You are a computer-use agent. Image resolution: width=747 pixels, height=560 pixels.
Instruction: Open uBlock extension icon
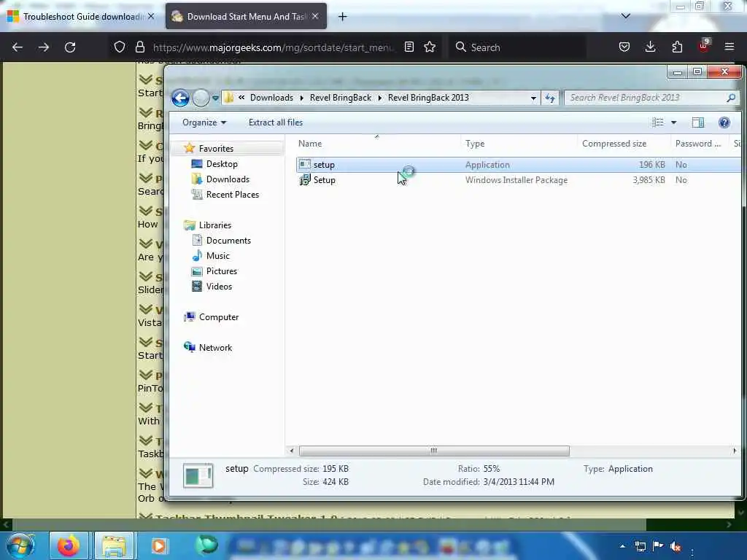[x=704, y=46]
